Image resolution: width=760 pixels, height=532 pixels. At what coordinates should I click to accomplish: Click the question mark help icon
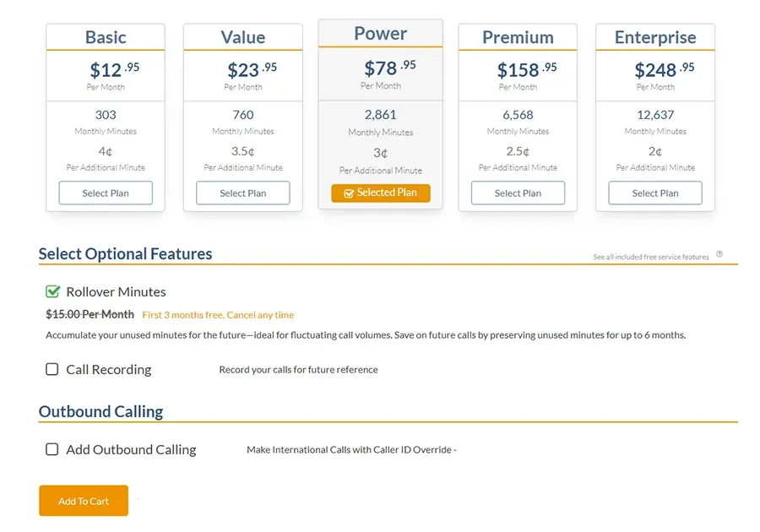pos(719,253)
